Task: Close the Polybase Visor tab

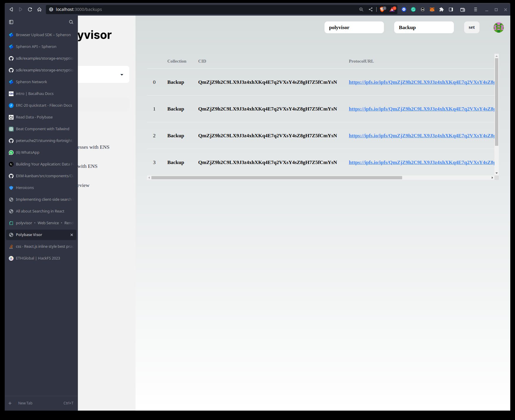Action: [72, 235]
